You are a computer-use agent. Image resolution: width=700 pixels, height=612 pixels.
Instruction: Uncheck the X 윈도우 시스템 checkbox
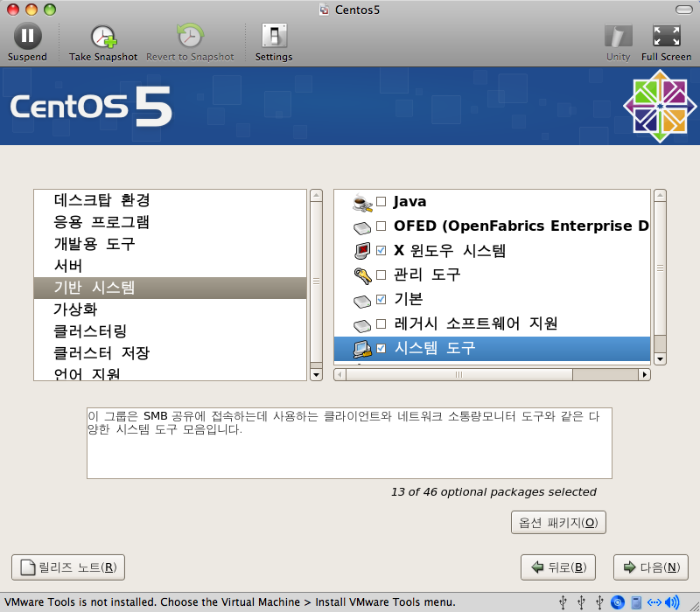[x=381, y=250]
